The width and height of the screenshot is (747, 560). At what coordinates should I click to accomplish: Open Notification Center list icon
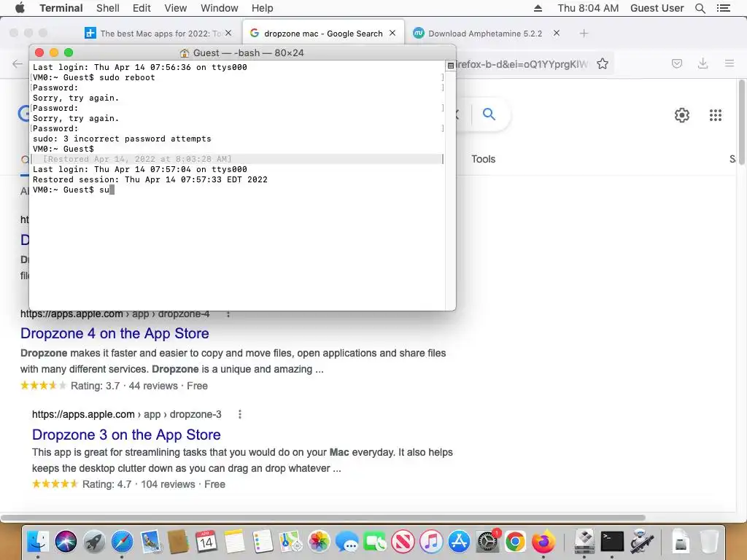click(x=724, y=8)
